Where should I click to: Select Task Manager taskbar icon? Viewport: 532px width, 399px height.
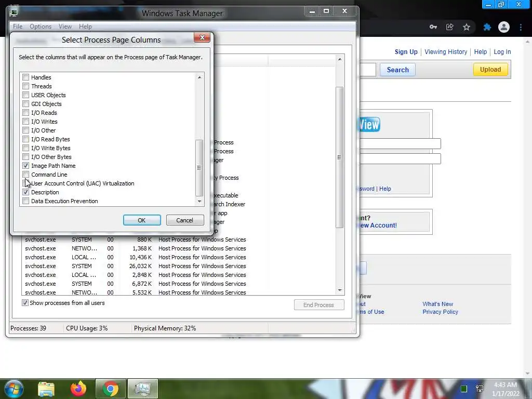click(142, 389)
